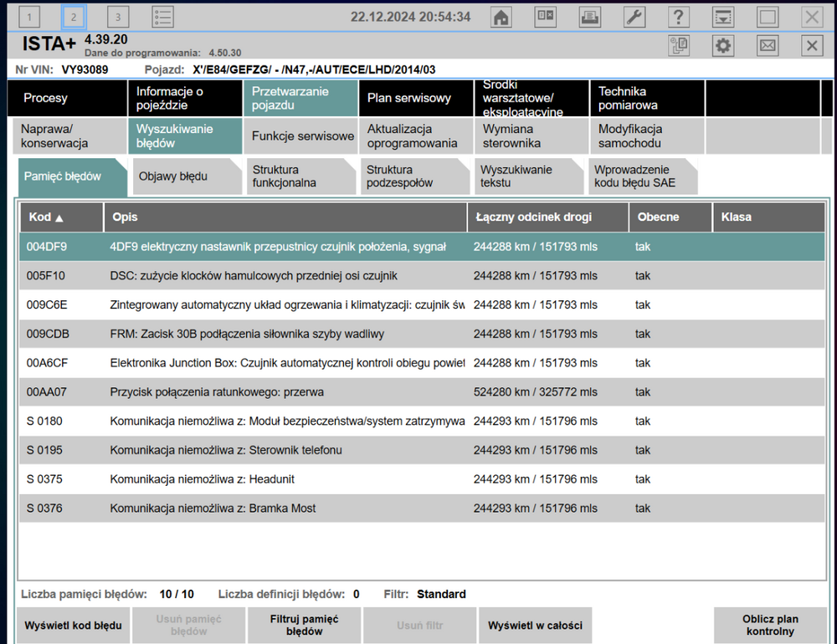This screenshot has width=837, height=644.
Task: Click Wyświetl kod błędu button
Action: click(73, 626)
